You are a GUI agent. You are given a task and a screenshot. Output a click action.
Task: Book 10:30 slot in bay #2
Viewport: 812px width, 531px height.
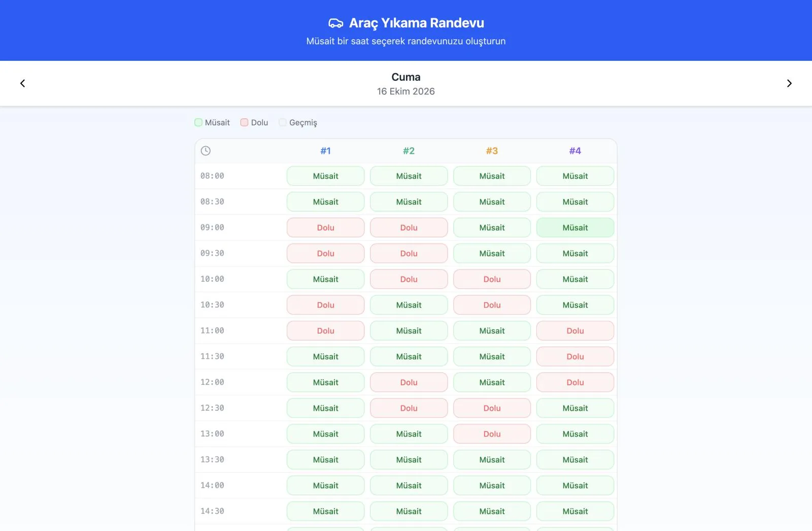[x=409, y=305]
